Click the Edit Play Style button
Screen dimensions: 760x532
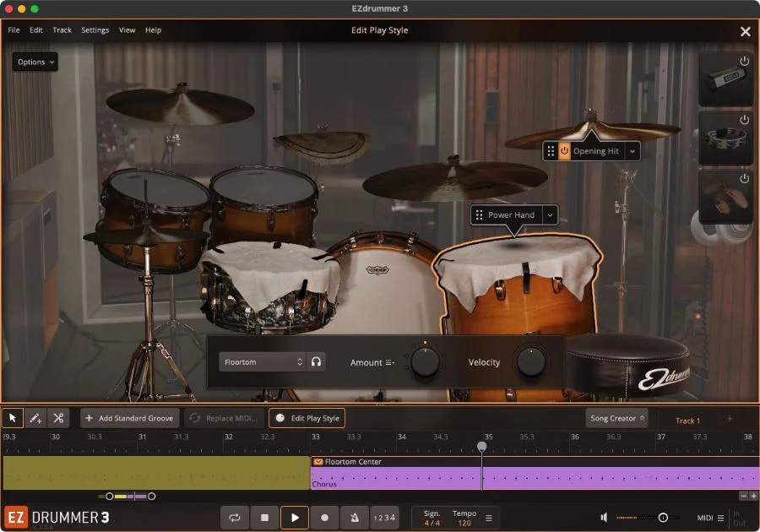[x=307, y=418]
